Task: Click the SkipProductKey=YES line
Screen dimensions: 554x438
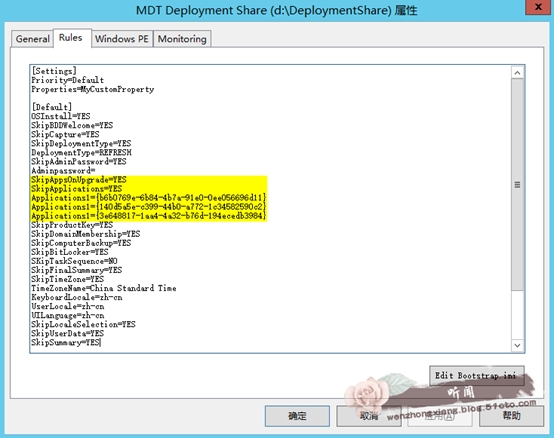Action: pos(72,225)
